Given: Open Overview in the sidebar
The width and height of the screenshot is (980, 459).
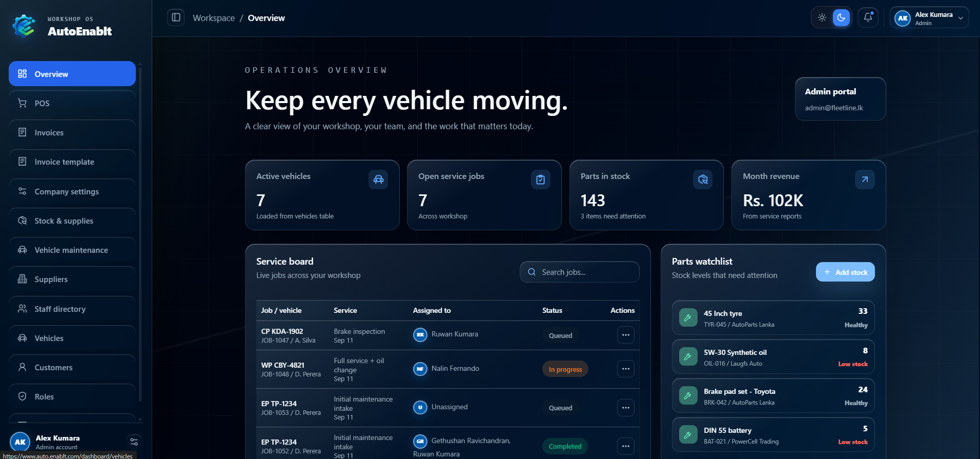Looking at the screenshot, I should click(72, 74).
